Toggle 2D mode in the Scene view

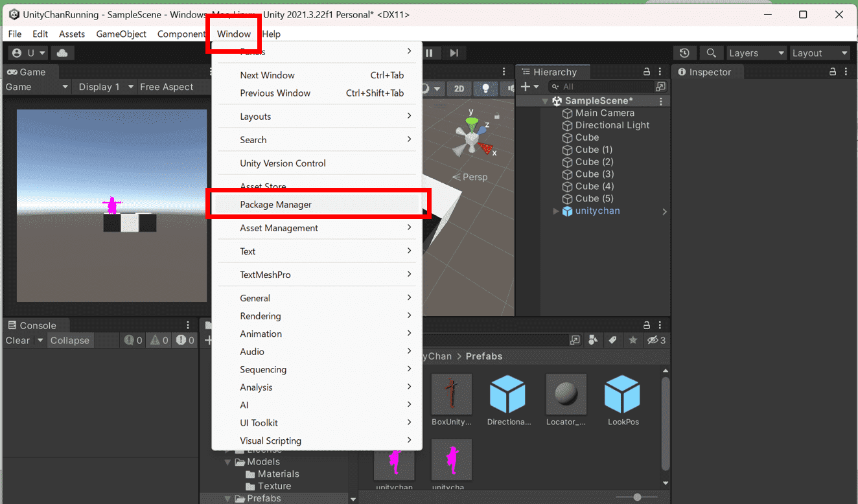(459, 89)
